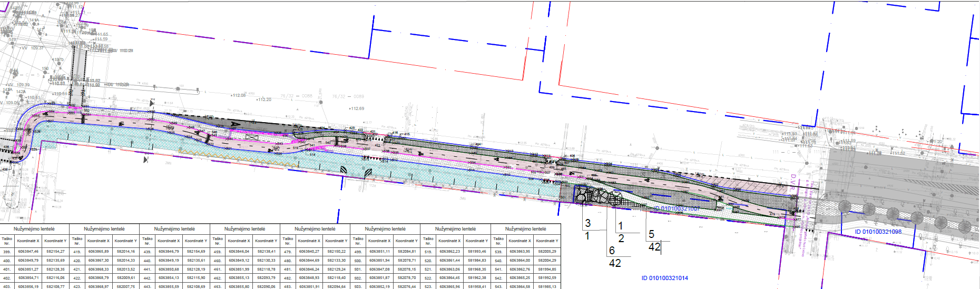Click the cadastral label 76/32 – 0088
980x289 pixels.
click(x=296, y=96)
